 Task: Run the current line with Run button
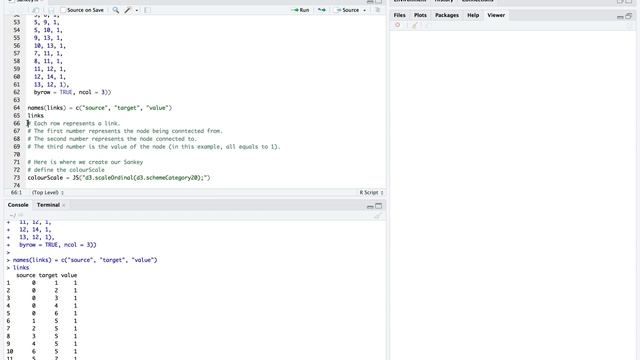click(300, 10)
